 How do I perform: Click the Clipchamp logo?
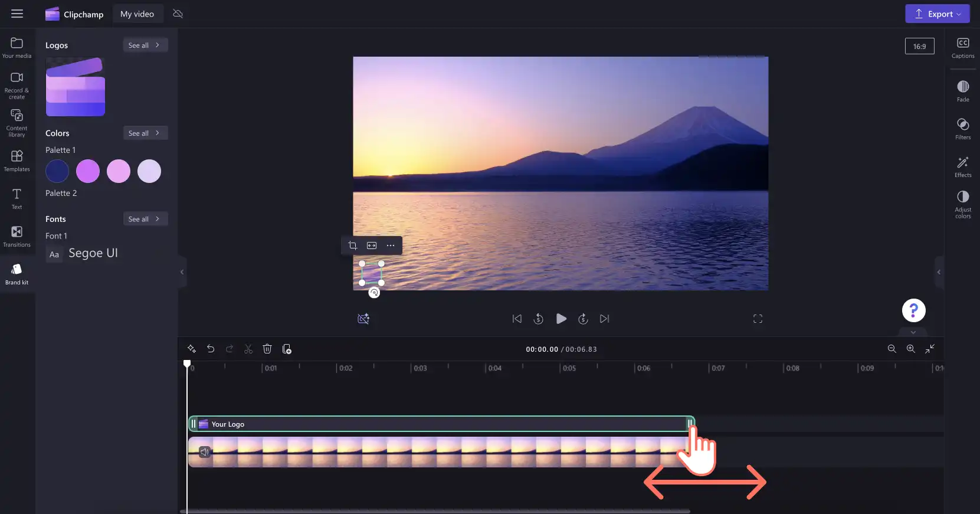[x=74, y=14]
